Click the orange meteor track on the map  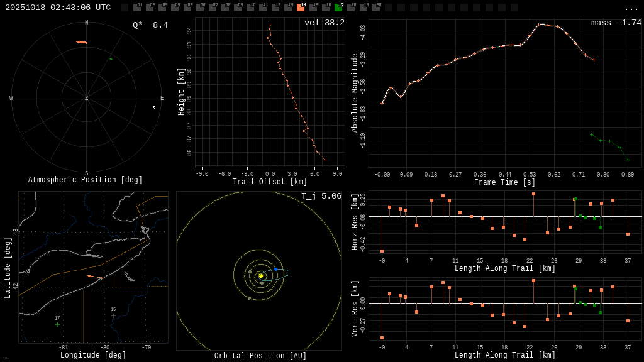coord(94,277)
